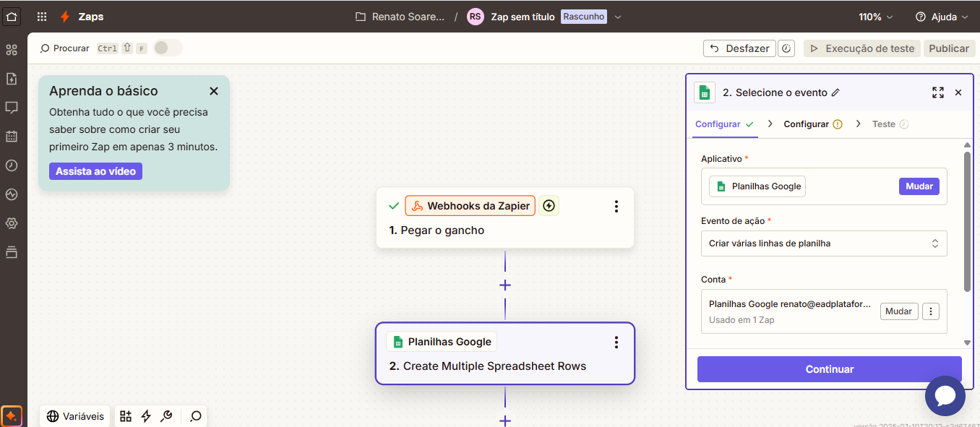Click the lightning bolt icon in bottom toolbar
The width and height of the screenshot is (980, 427).
coord(146,416)
